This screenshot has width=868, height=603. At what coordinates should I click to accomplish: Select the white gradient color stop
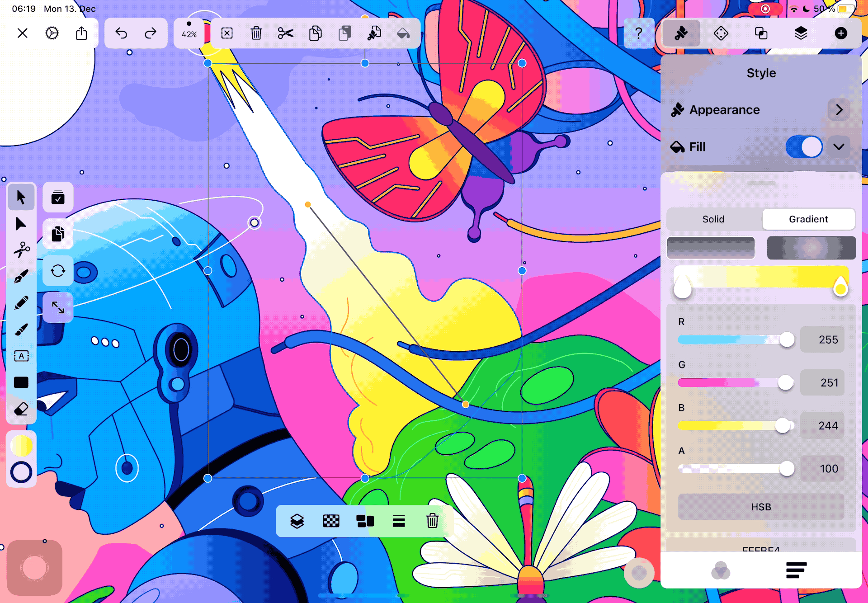tap(683, 287)
